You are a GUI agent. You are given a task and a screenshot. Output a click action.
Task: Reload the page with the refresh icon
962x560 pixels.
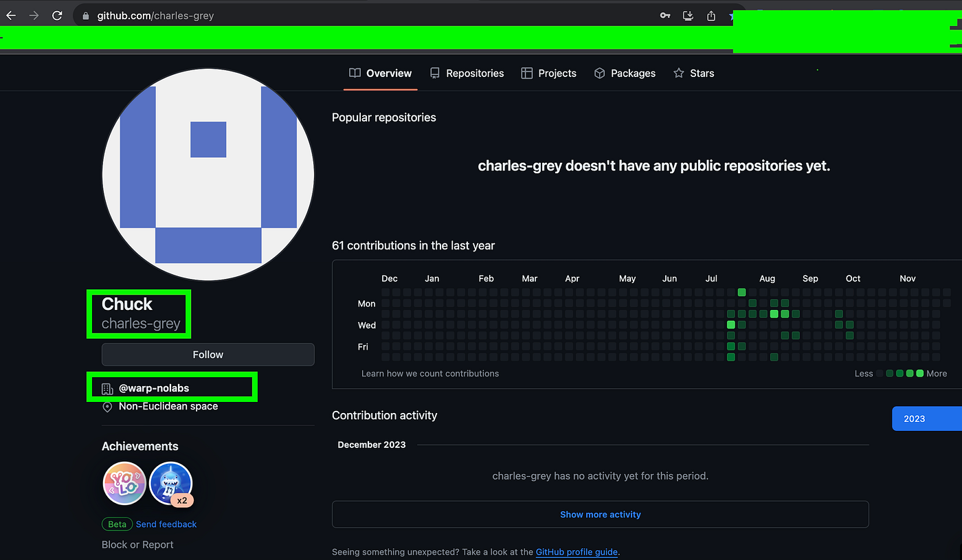click(58, 15)
